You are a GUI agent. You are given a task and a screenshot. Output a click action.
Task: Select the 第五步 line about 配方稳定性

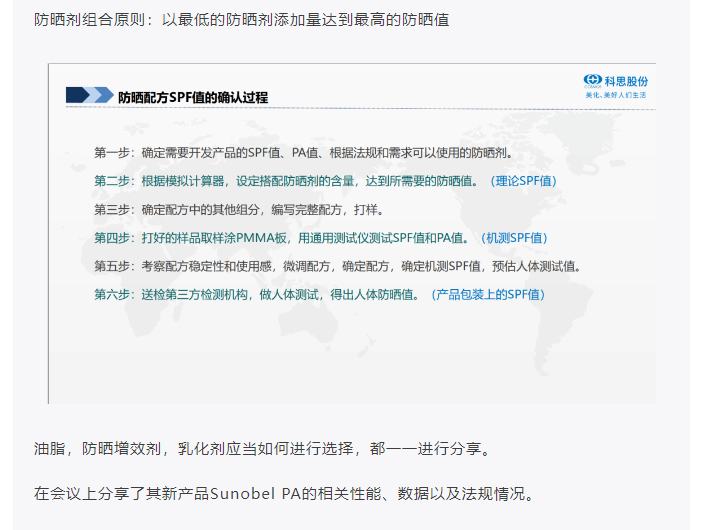click(338, 266)
